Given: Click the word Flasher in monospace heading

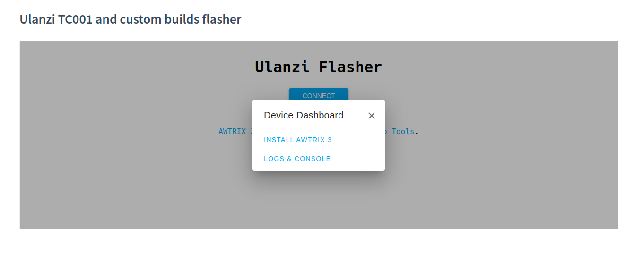Looking at the screenshot, I should (350, 67).
